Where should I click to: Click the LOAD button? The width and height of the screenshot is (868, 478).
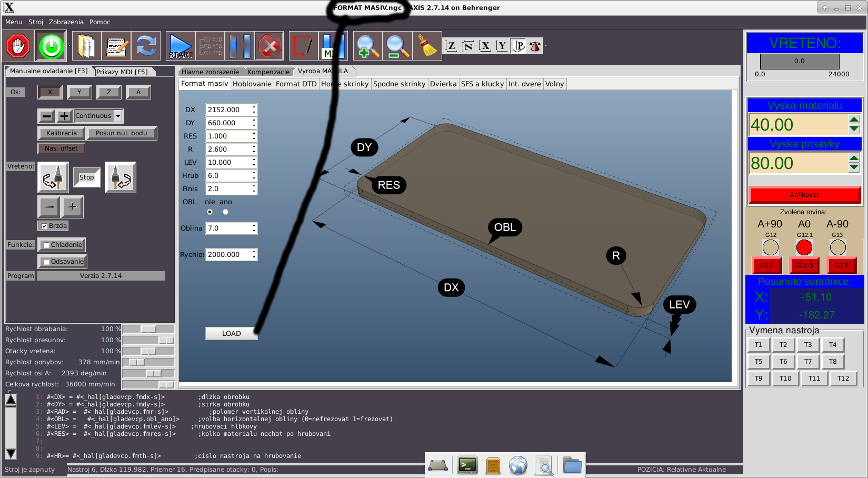click(232, 333)
